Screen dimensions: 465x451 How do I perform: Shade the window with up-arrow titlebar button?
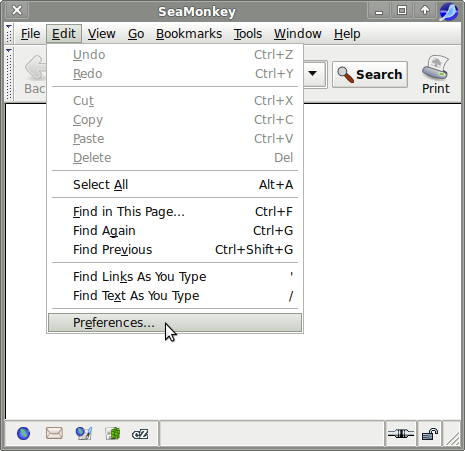coord(425,11)
